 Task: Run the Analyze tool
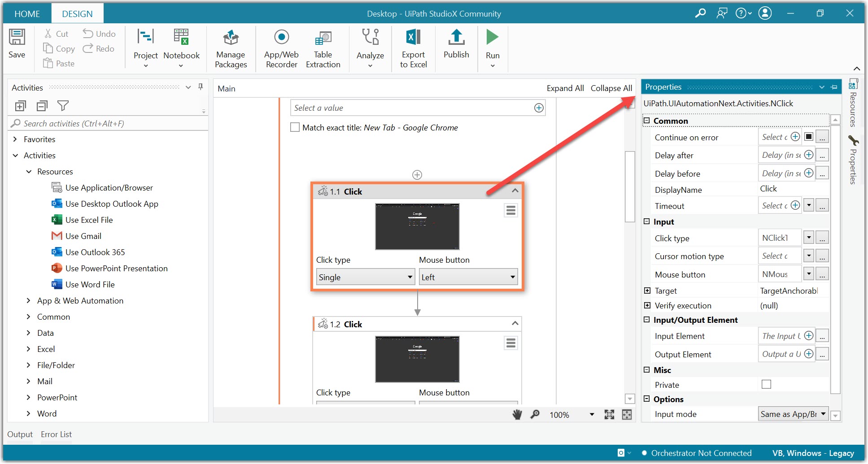point(370,48)
